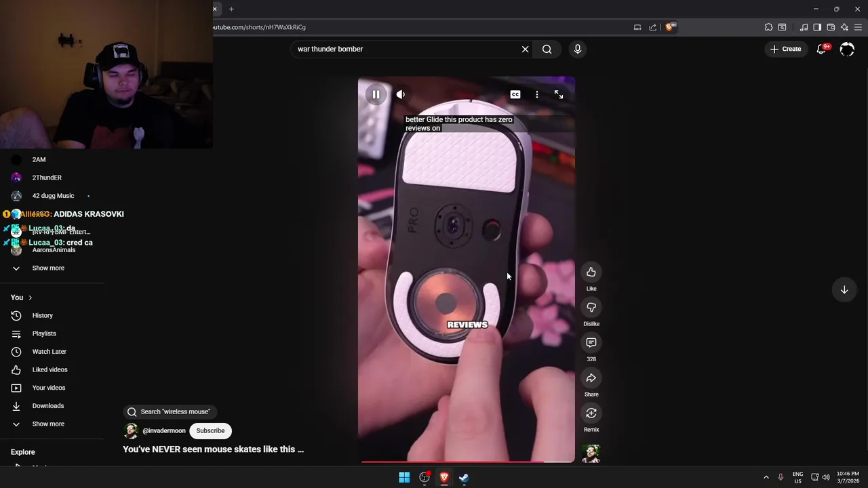Open the taskbar clock 10:46 PM
The width and height of the screenshot is (868, 488).
(848, 477)
